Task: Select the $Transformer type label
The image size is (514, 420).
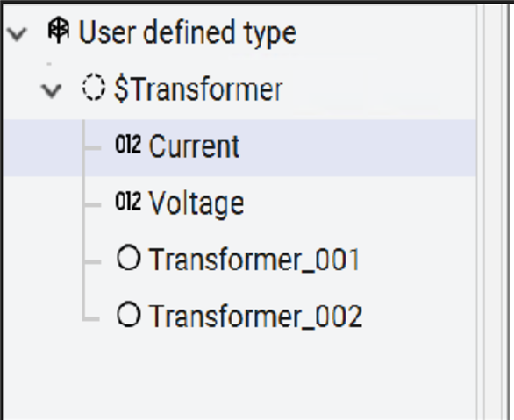Action: click(198, 89)
